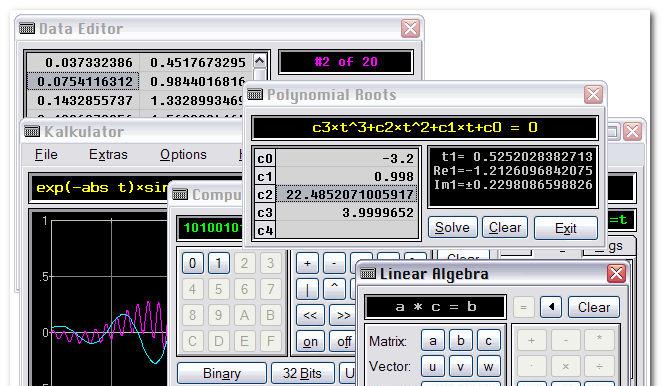The height and width of the screenshot is (386, 661).
Task: Select vector u in Linear Algebra
Action: [x=433, y=366]
